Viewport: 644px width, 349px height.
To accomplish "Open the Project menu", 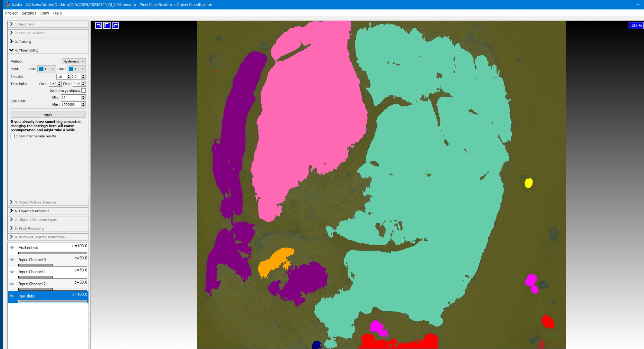I will (11, 13).
